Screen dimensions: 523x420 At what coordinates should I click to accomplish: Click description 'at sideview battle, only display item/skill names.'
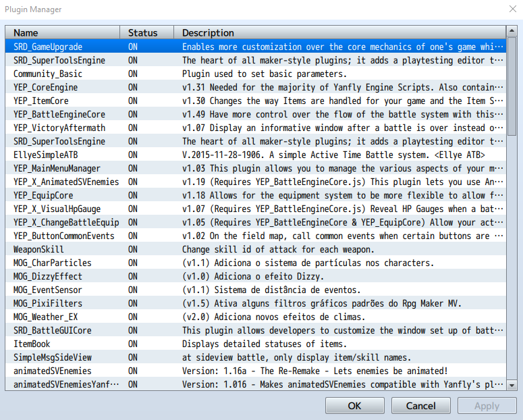pos(296,358)
